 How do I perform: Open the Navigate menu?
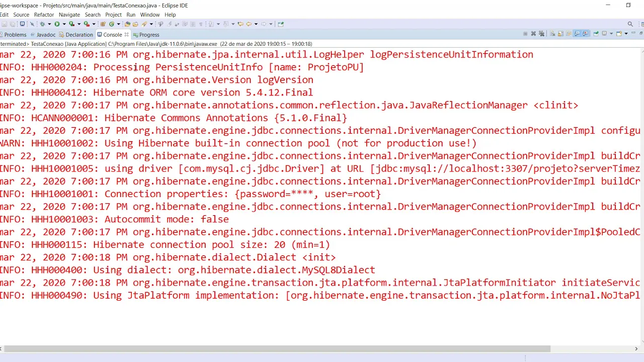coord(69,15)
